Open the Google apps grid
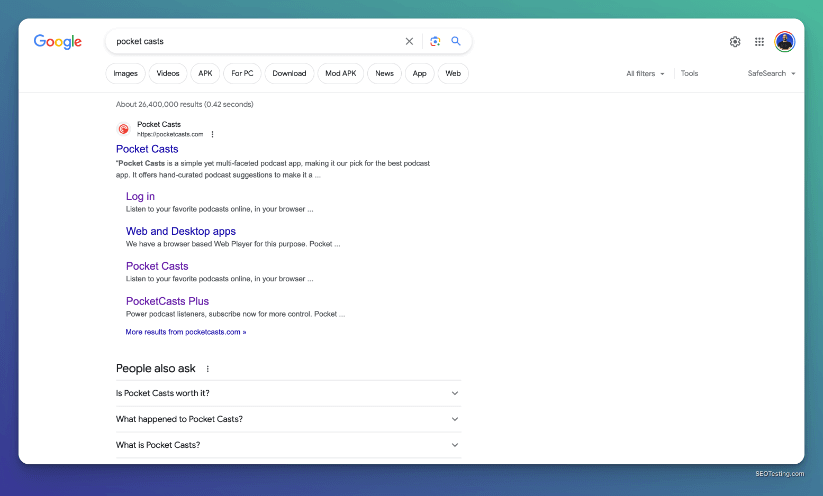823x496 pixels. 759,42
